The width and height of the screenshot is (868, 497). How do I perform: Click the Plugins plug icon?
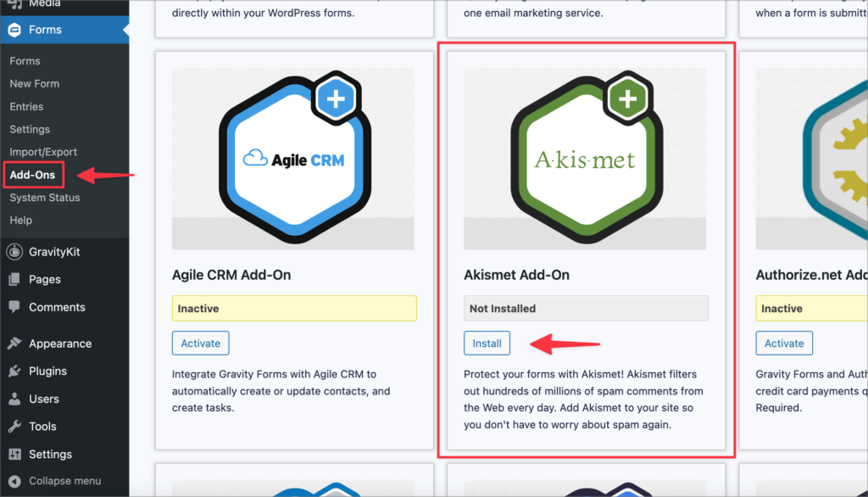pyautogui.click(x=14, y=371)
